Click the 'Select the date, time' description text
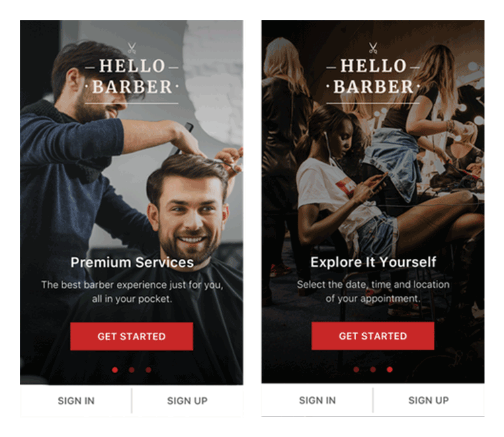This screenshot has height=437, width=504. click(373, 291)
